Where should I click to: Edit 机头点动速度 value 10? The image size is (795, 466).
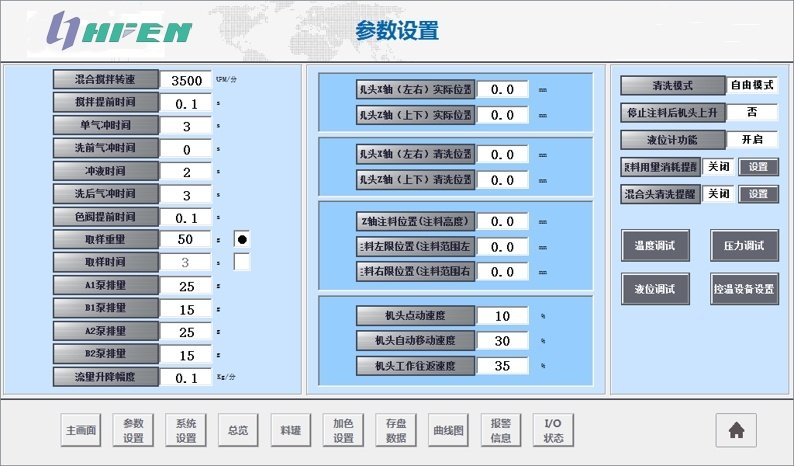[502, 316]
